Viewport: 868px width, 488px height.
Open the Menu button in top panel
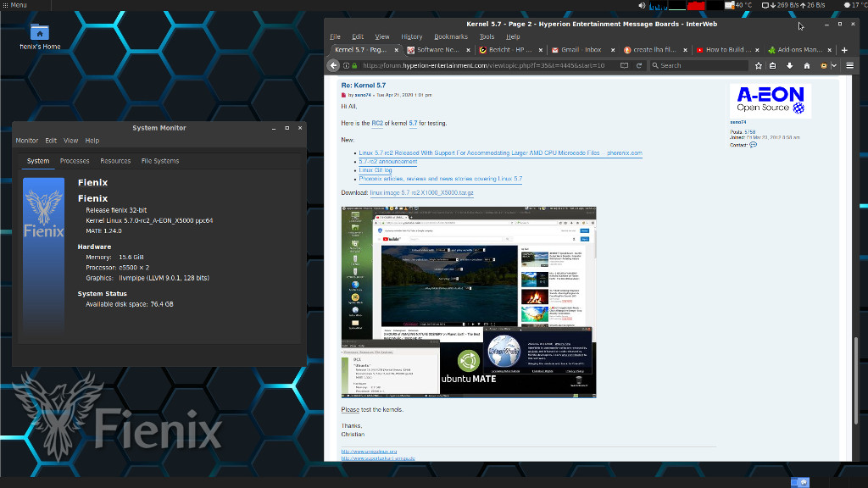[x=15, y=5]
